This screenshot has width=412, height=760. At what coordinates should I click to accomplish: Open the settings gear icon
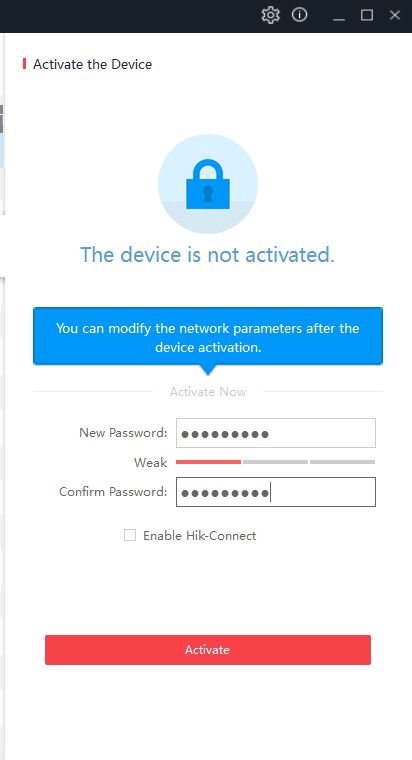click(x=270, y=16)
